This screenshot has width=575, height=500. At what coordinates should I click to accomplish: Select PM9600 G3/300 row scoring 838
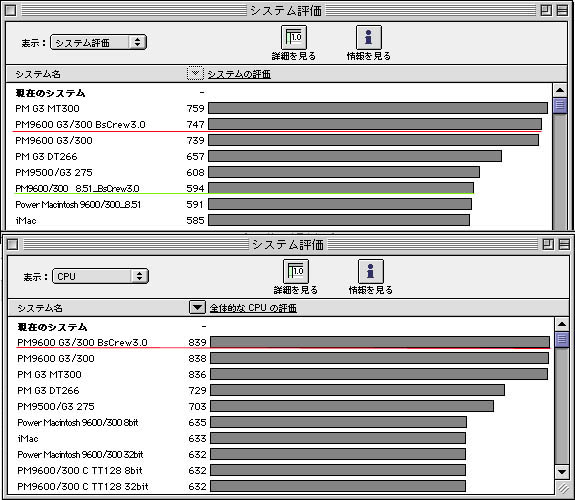(281, 358)
